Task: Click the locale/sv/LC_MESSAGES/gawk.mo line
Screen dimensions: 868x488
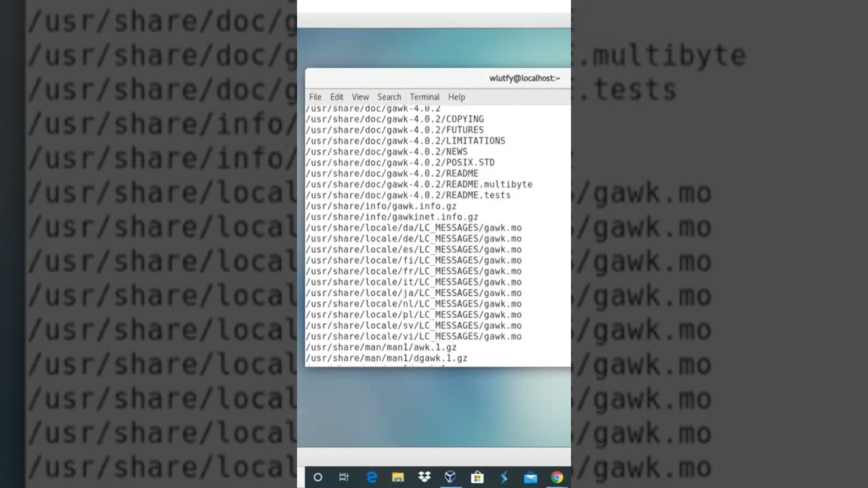Action: click(414, 325)
